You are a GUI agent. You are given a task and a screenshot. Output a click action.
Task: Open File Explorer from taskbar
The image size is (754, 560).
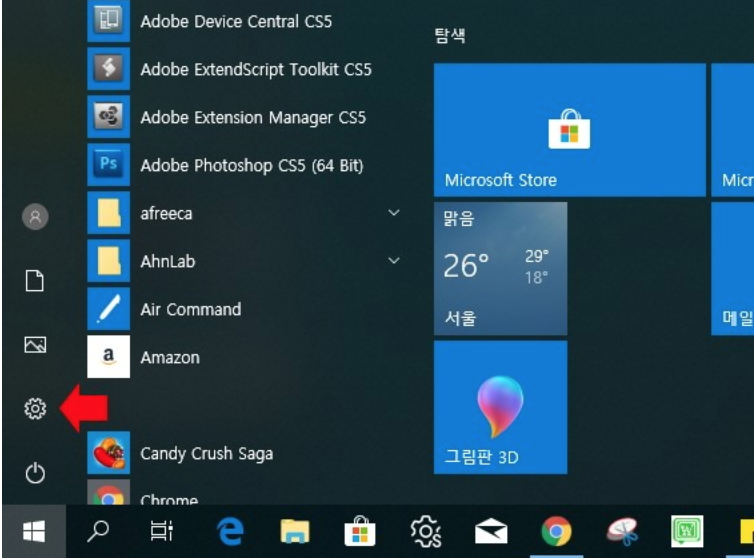[295, 532]
